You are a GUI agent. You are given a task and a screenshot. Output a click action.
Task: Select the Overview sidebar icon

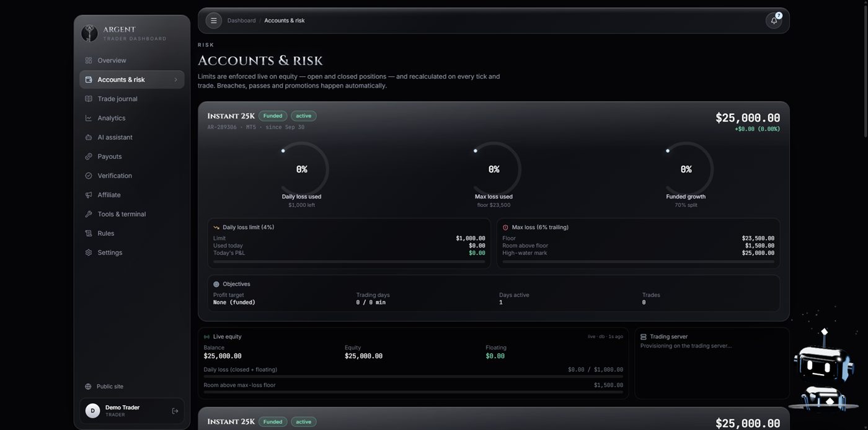[89, 60]
